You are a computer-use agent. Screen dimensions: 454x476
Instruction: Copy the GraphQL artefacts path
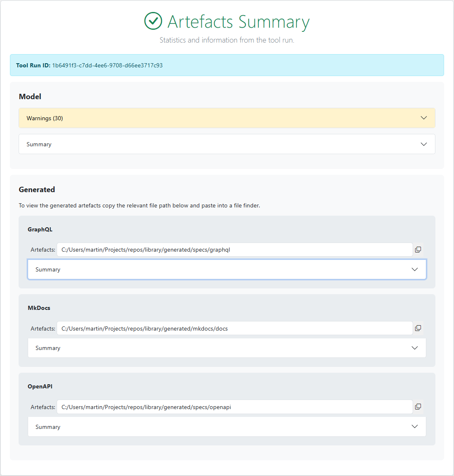[418, 250]
